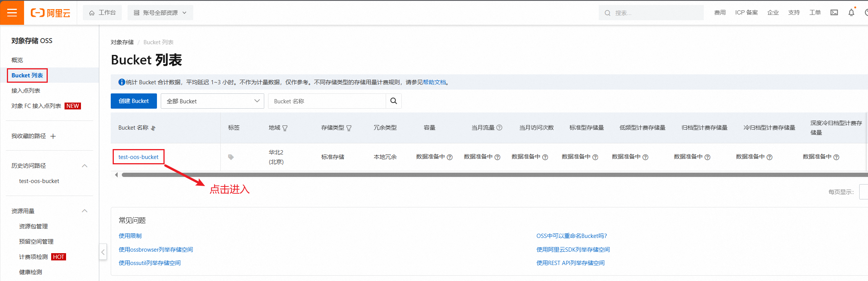Image resolution: width=868 pixels, height=281 pixels.
Task: Open 计费项检测 in the sidebar
Action: (33, 257)
